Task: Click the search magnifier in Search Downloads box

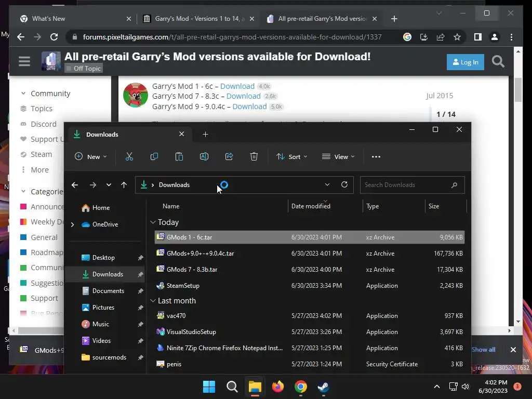Action: pos(454,185)
